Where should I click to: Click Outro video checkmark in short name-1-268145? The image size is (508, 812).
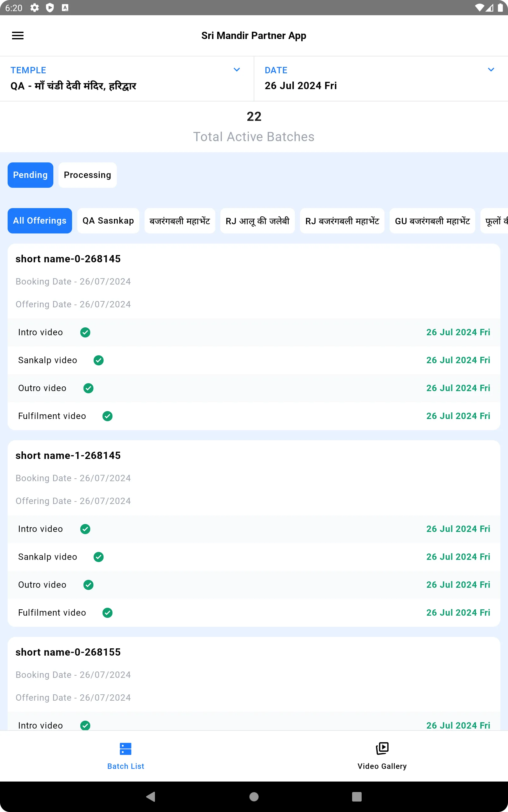pyautogui.click(x=88, y=585)
